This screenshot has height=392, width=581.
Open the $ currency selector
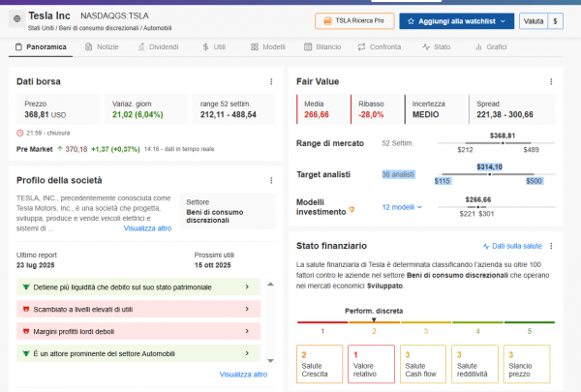point(555,21)
